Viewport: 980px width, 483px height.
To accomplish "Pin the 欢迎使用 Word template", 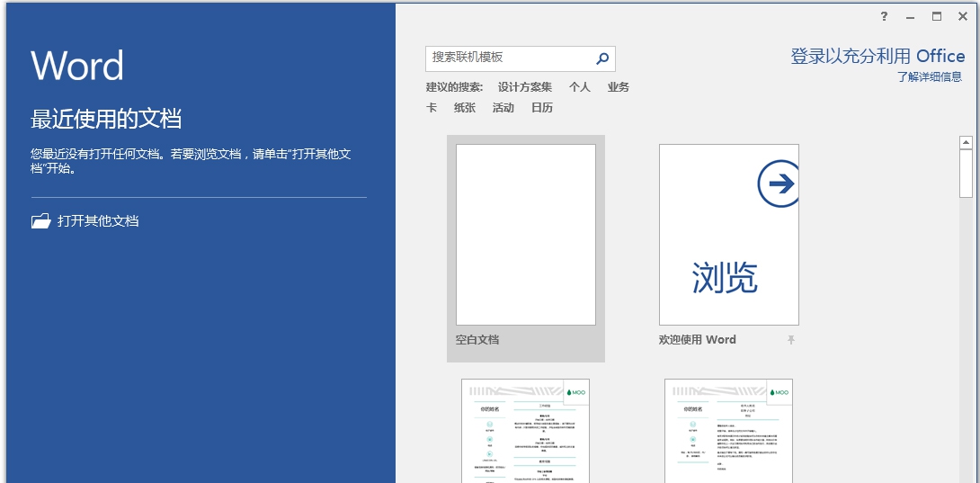I will (791, 340).
